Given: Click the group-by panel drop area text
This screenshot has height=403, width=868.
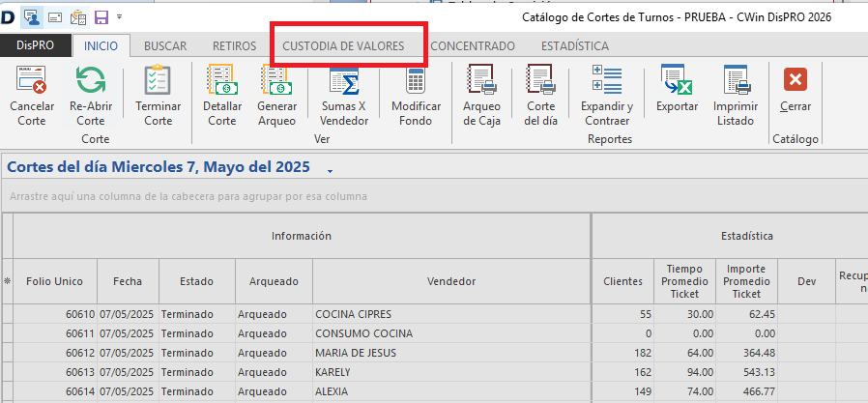Looking at the screenshot, I should (x=188, y=196).
